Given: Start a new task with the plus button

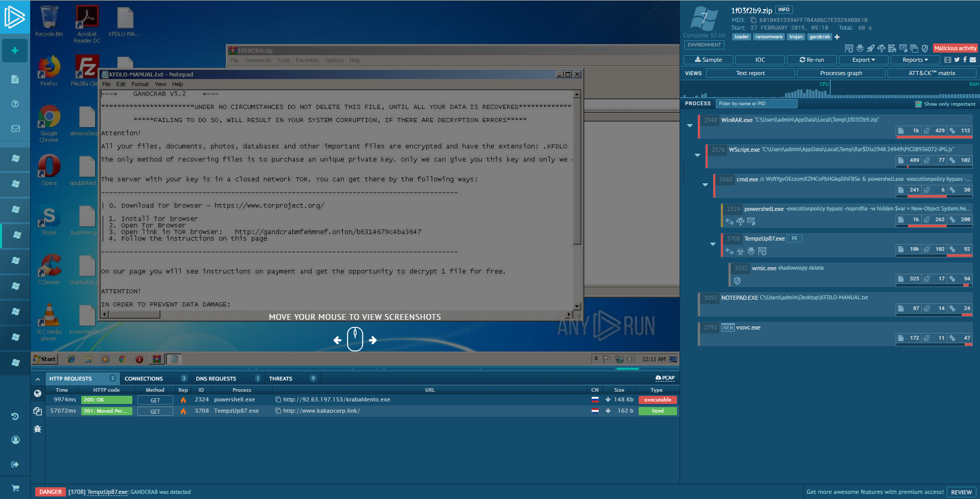Looking at the screenshot, I should coord(15,51).
